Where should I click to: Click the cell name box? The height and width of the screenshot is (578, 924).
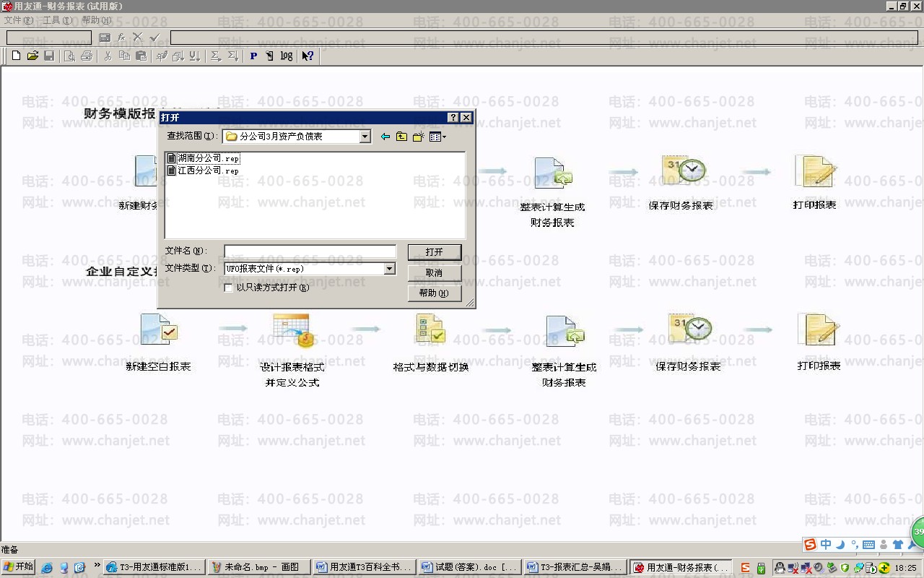(49, 37)
